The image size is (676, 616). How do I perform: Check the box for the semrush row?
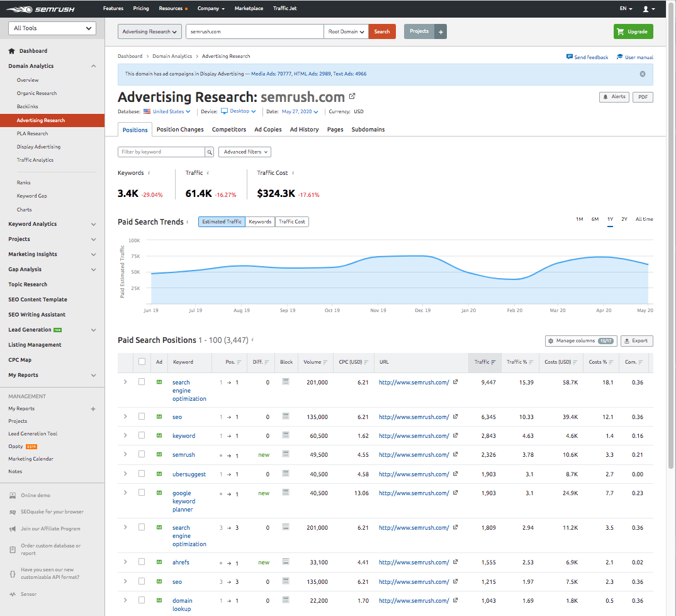tap(142, 454)
